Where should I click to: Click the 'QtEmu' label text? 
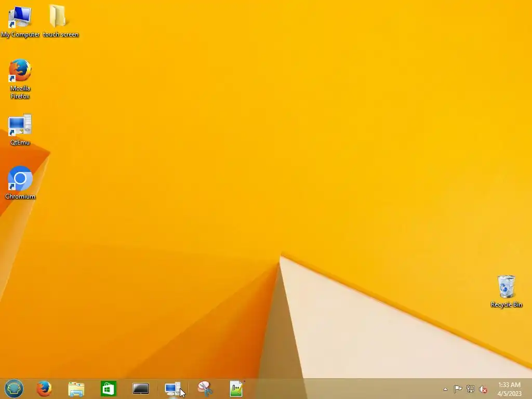(x=20, y=142)
